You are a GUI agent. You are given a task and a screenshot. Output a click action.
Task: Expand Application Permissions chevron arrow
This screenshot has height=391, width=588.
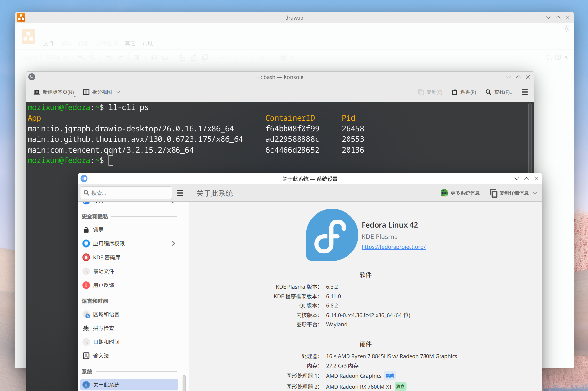click(173, 243)
